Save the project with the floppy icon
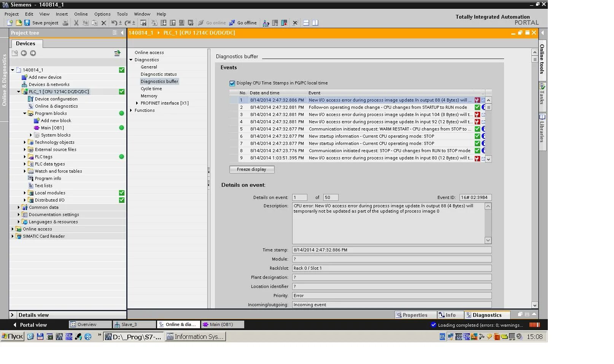The width and height of the screenshot is (614, 364). 27,23
